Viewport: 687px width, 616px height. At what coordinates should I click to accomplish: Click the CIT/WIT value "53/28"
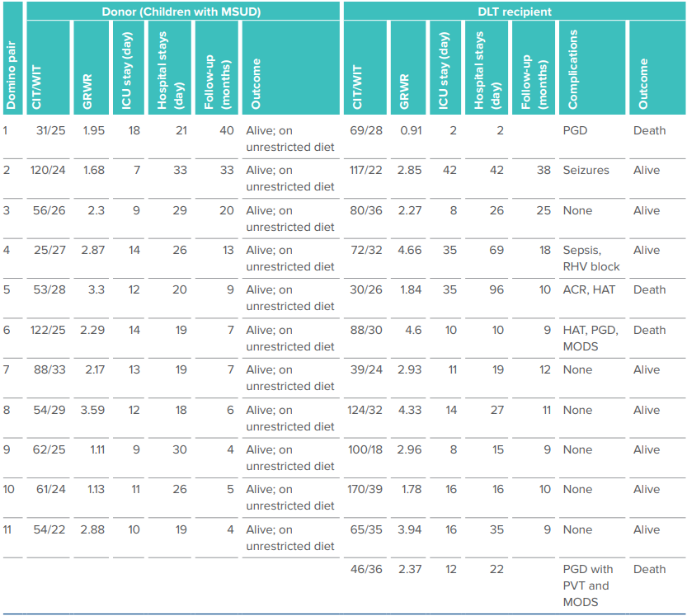49,289
